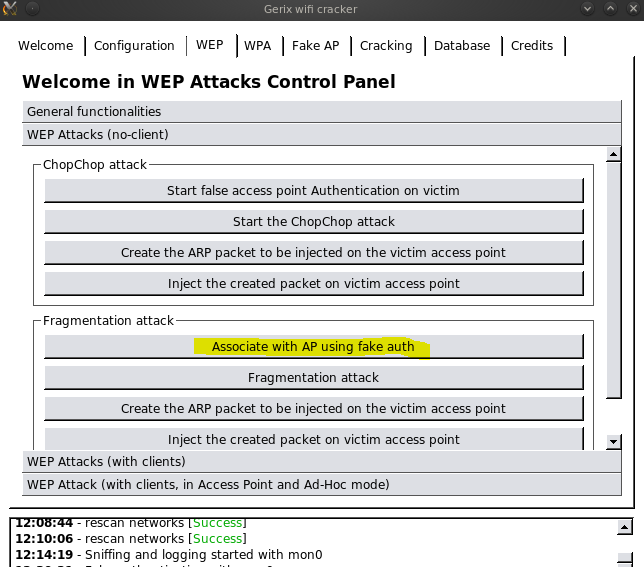Open the Fake AP tab
644x567 pixels.
tap(315, 46)
